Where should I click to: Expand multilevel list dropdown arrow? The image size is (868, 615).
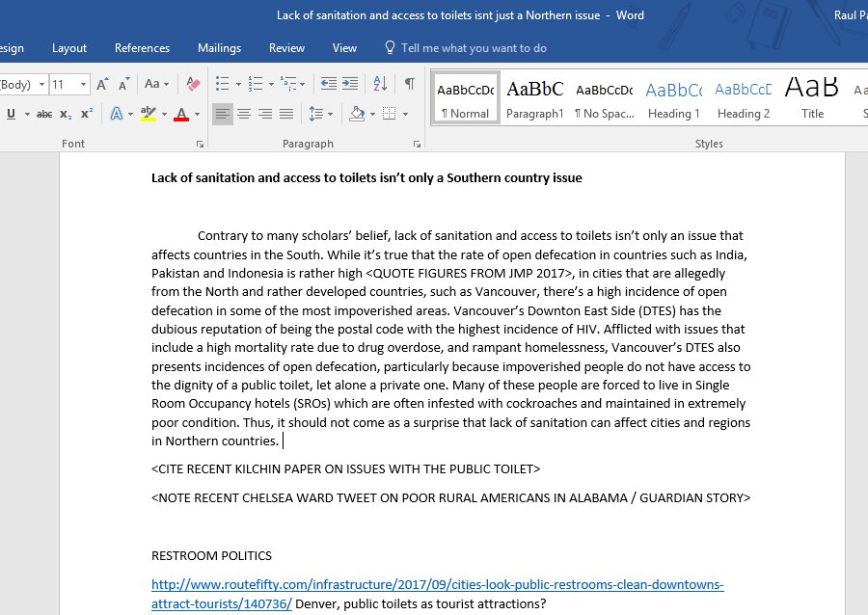(x=302, y=85)
